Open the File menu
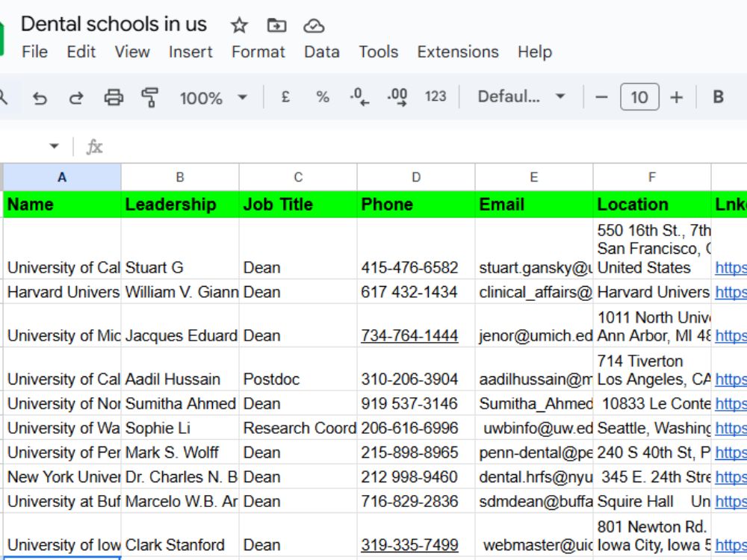The width and height of the screenshot is (747, 560). tap(35, 52)
